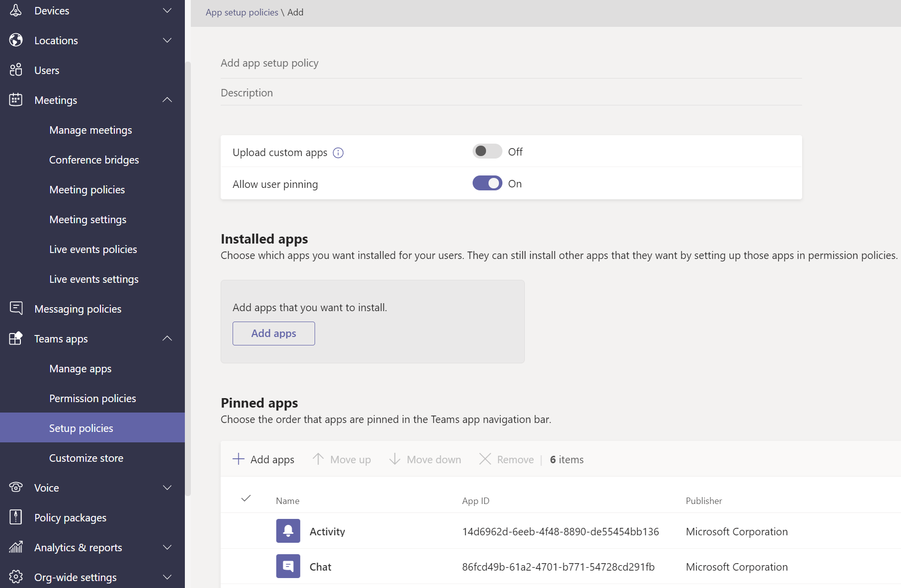Expand Org-wide settings

167,577
